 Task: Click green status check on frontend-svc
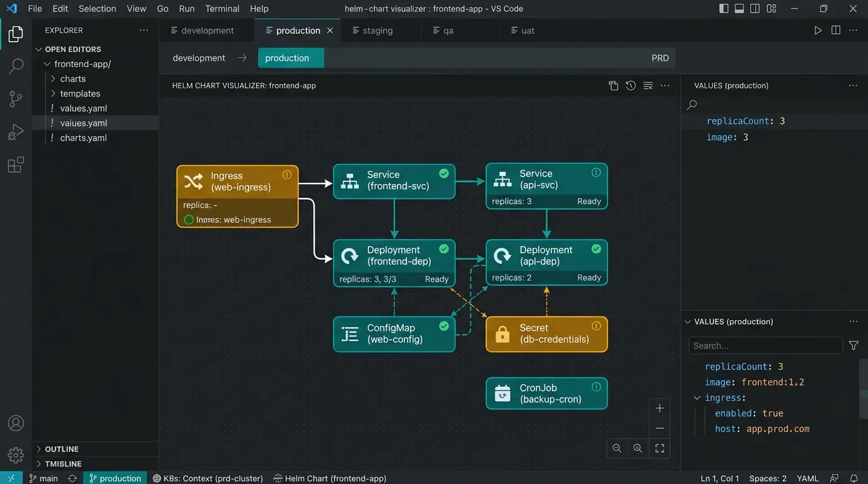[444, 173]
